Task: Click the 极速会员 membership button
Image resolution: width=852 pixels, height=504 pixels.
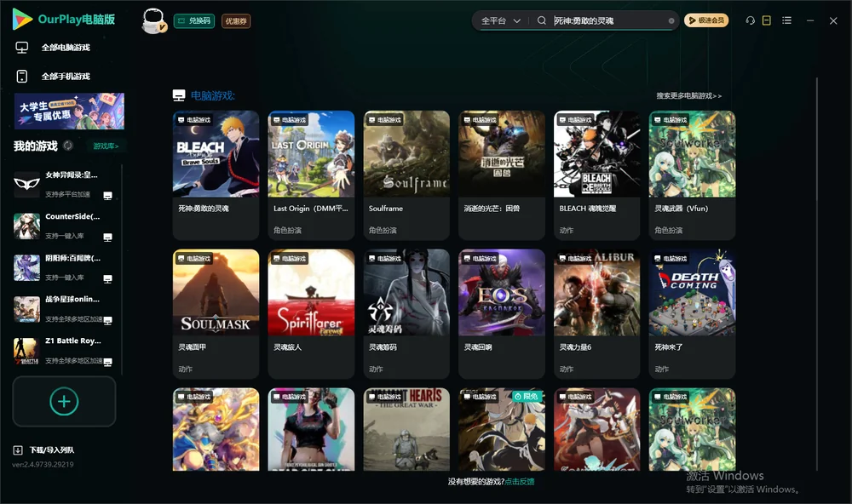Action: coord(705,20)
